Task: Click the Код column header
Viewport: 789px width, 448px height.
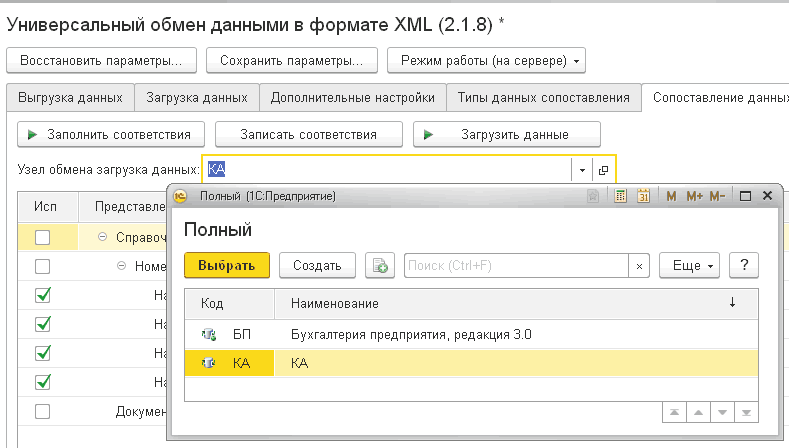Action: coord(229,304)
